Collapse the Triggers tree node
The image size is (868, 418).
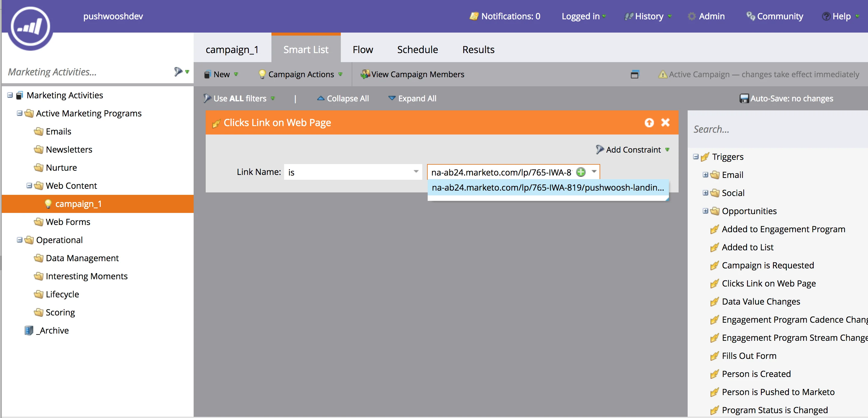click(696, 157)
